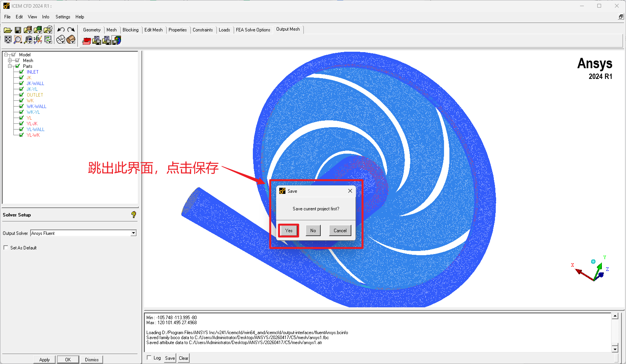626x364 pixels.
Task: Toggle INLET part visibility checkbox
Action: (x=21, y=72)
